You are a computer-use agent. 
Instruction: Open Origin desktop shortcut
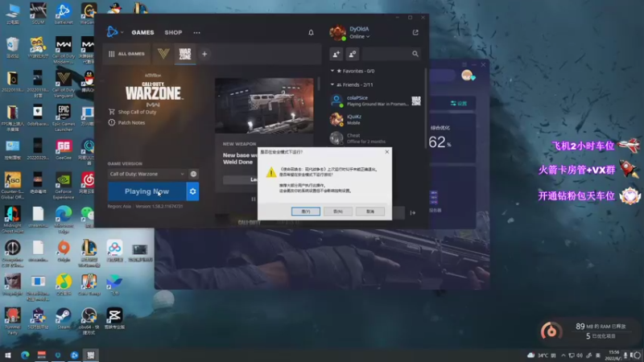click(64, 251)
